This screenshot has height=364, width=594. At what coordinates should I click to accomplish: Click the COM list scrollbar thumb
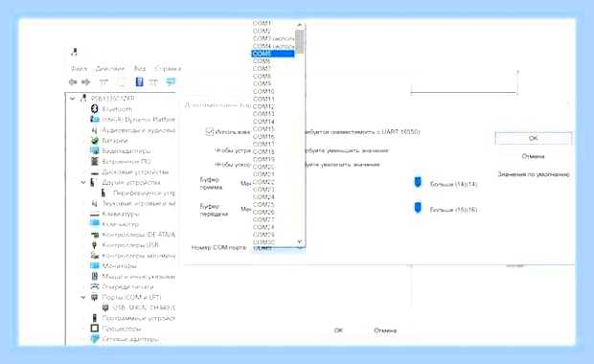pyautogui.click(x=299, y=41)
